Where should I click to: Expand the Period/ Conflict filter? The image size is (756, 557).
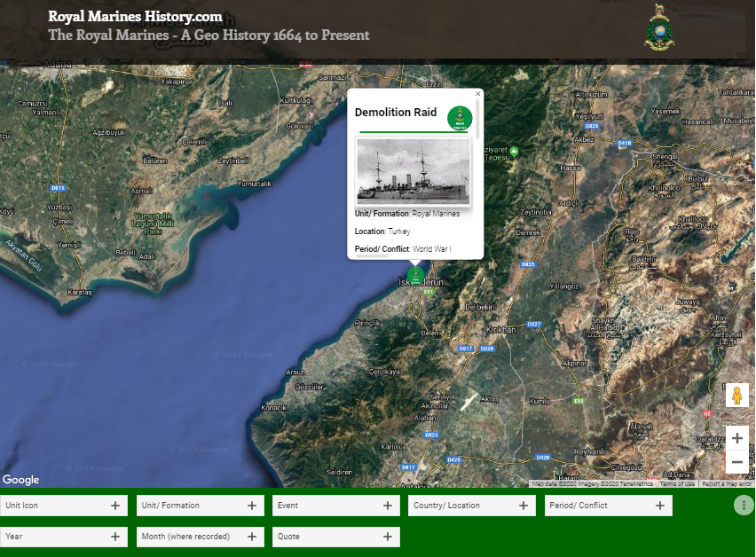pos(609,506)
